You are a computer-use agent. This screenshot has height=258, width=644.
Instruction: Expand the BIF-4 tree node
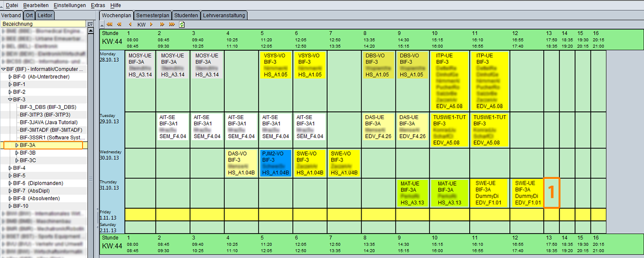10,168
